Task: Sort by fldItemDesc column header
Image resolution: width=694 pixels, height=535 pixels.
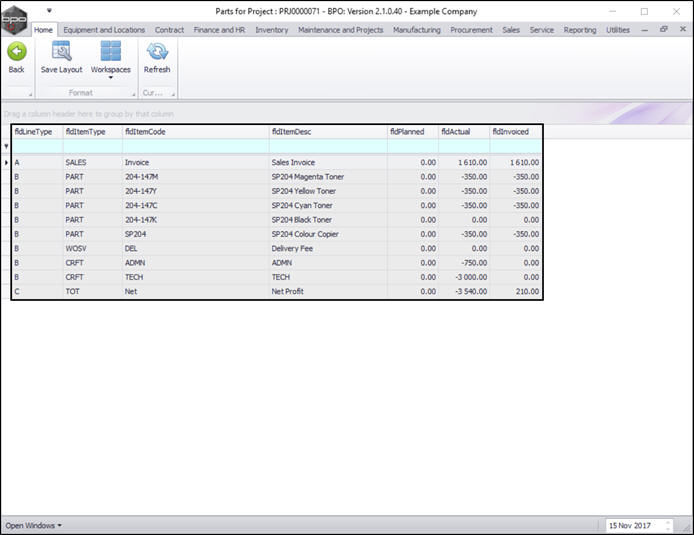Action: (328, 131)
